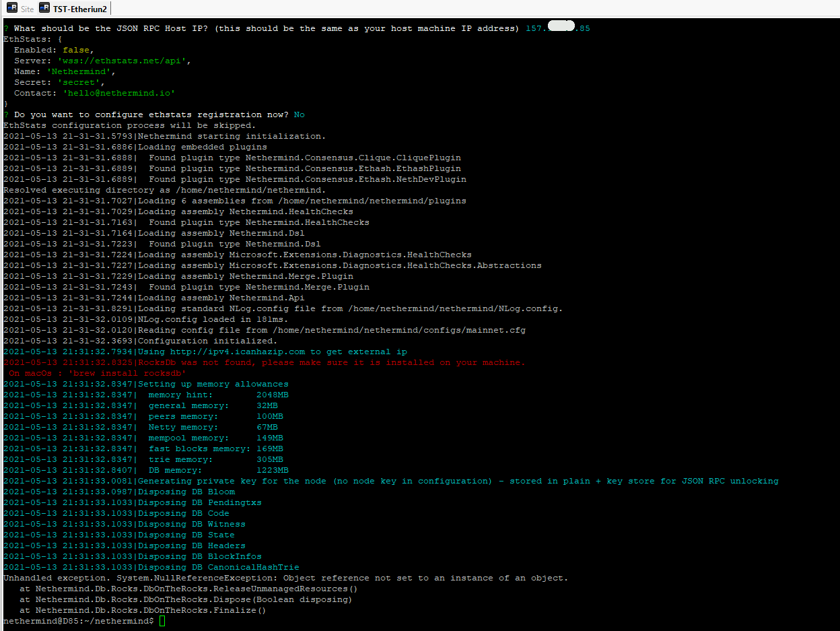The width and height of the screenshot is (840, 631).
Task: Click the 'EthStats configuration process will be skipped.' line
Action: [x=130, y=125]
